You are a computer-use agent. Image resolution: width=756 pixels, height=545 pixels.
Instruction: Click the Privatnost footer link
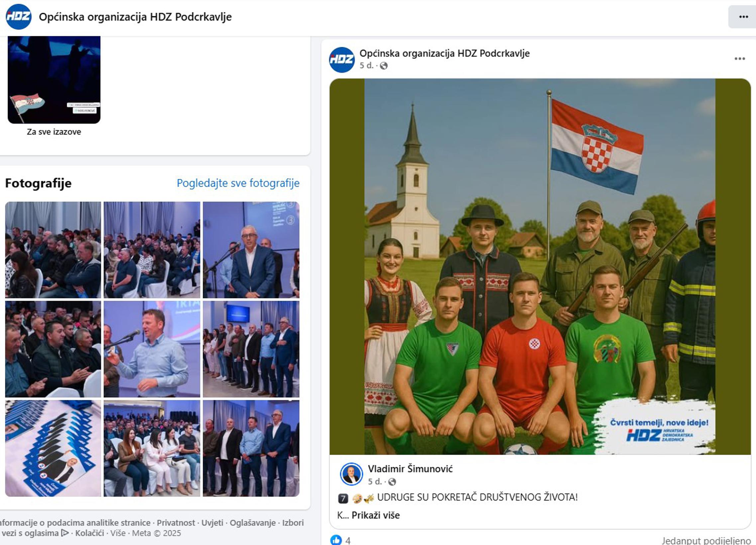pos(176,523)
